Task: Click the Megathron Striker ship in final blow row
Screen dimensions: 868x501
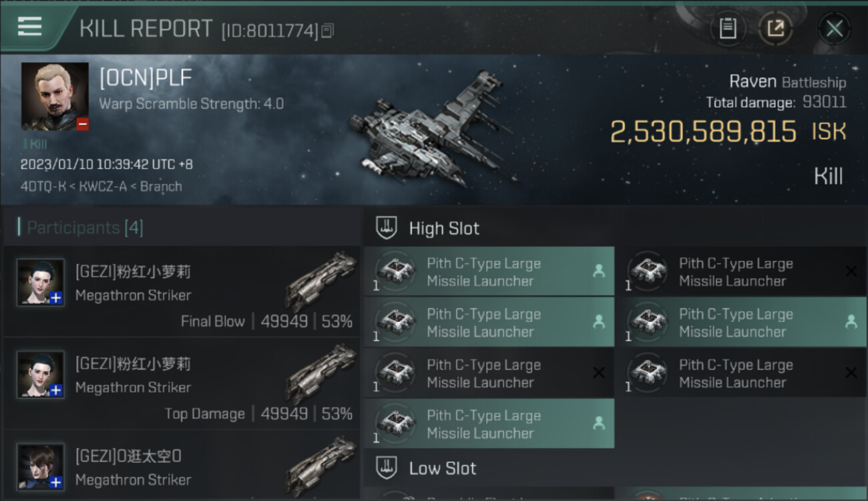Action: [x=320, y=281]
